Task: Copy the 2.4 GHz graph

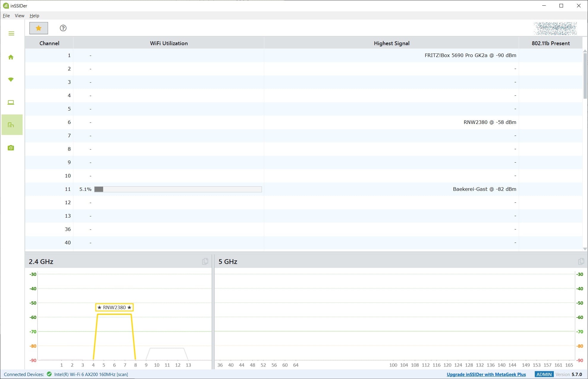Action: (205, 261)
